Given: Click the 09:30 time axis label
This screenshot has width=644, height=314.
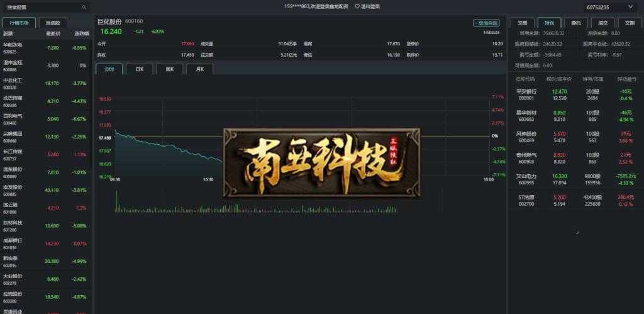Looking at the screenshot, I should tap(116, 179).
